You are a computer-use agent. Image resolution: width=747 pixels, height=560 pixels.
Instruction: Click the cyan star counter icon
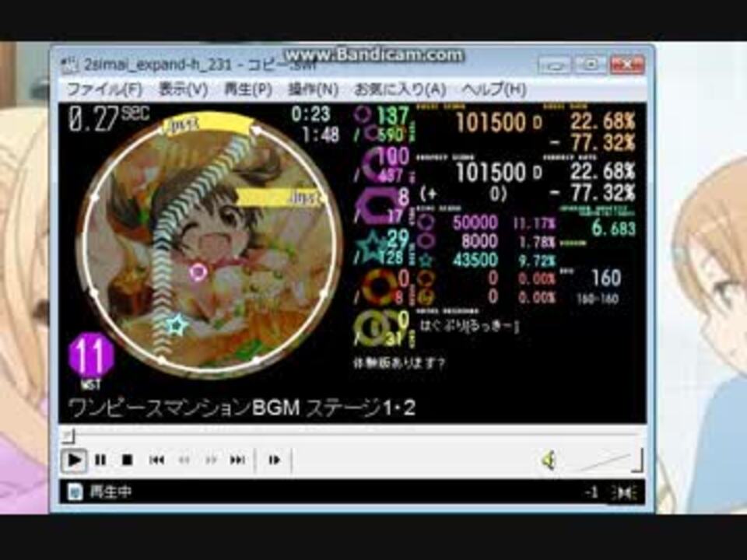374,247
